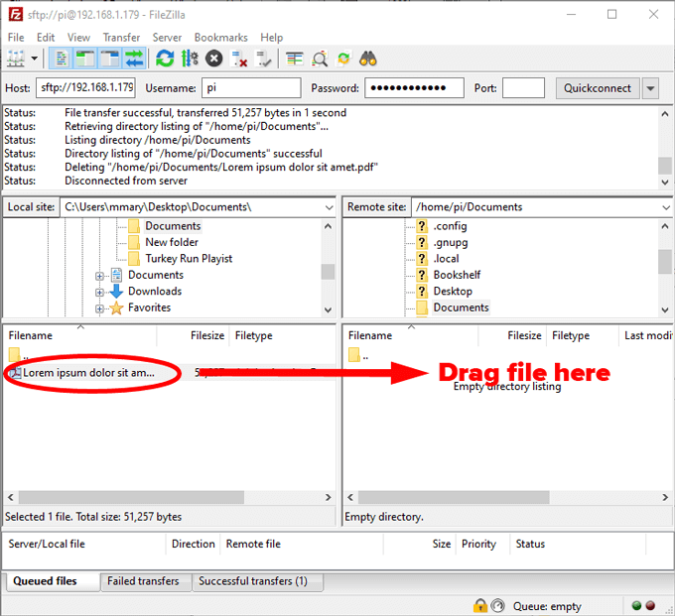The height and width of the screenshot is (616, 675).
Task: Toggle local directory tree display
Action: pos(85,59)
